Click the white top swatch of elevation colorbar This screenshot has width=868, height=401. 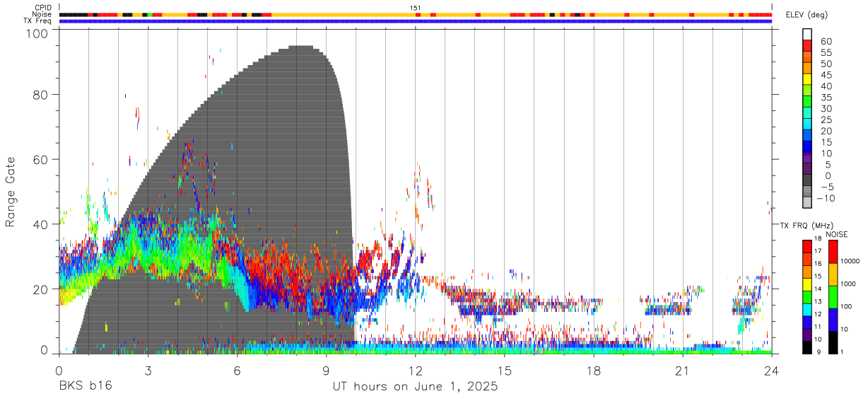pyautogui.click(x=807, y=33)
